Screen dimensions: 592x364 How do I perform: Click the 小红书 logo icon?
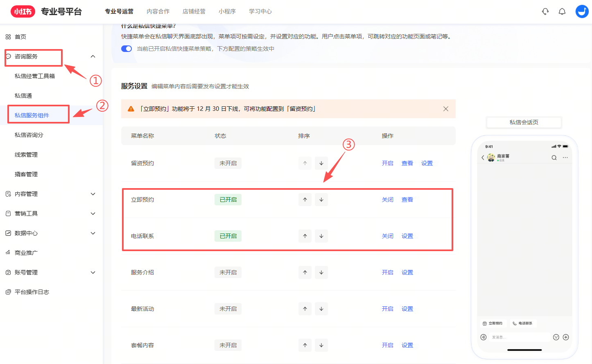point(23,11)
